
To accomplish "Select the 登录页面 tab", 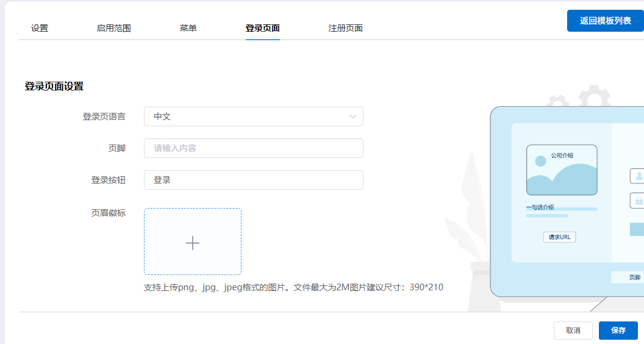I will (262, 28).
